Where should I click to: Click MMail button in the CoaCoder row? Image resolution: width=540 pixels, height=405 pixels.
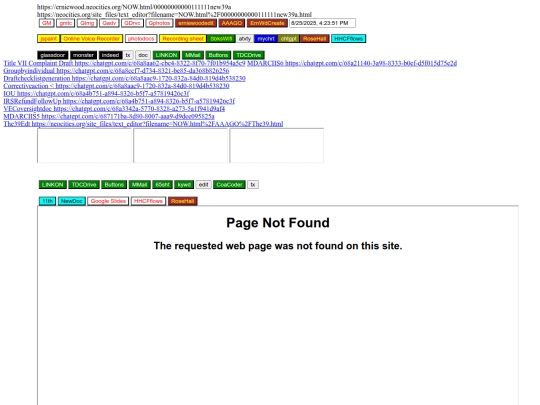(139, 185)
